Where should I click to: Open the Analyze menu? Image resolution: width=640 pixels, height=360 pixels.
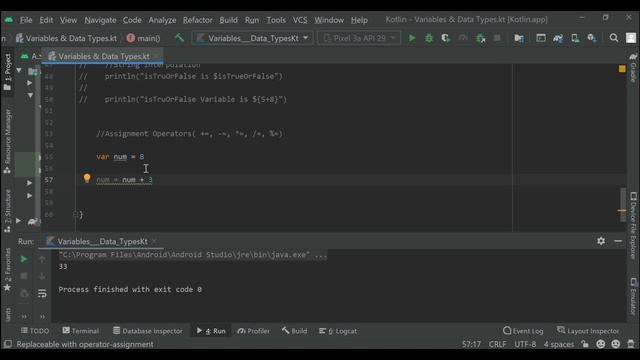coord(162,20)
